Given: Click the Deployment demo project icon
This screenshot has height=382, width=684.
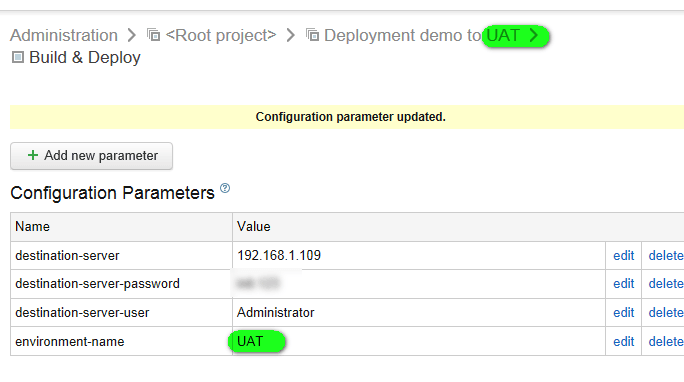Looking at the screenshot, I should [312, 34].
